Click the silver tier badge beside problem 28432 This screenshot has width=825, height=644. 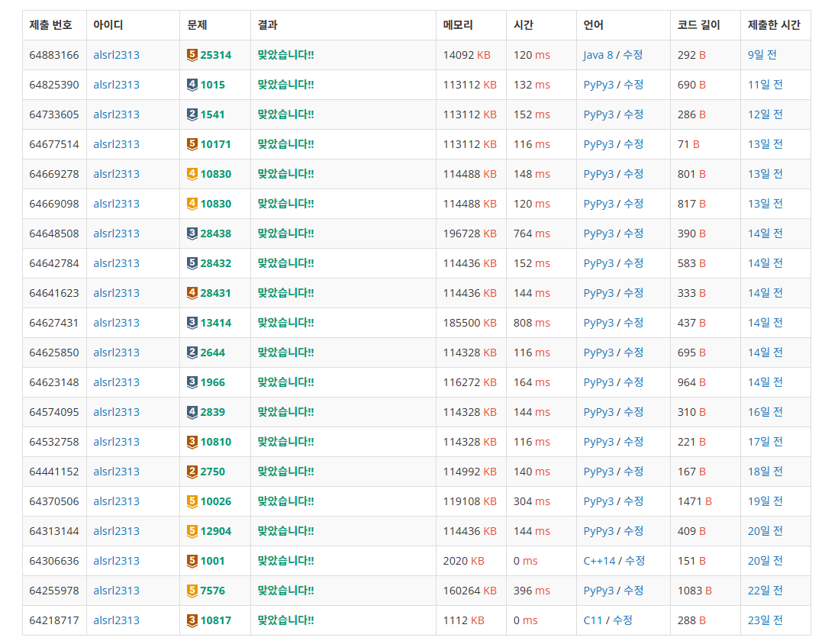[192, 263]
